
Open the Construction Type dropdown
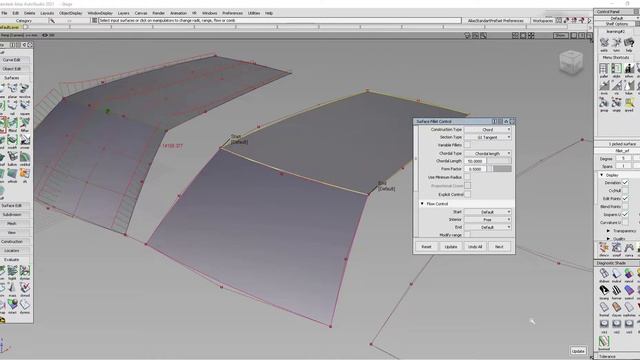pos(487,129)
